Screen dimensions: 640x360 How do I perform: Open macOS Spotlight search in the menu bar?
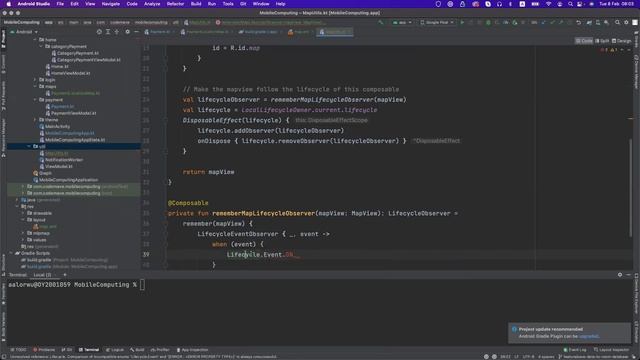(570, 4)
